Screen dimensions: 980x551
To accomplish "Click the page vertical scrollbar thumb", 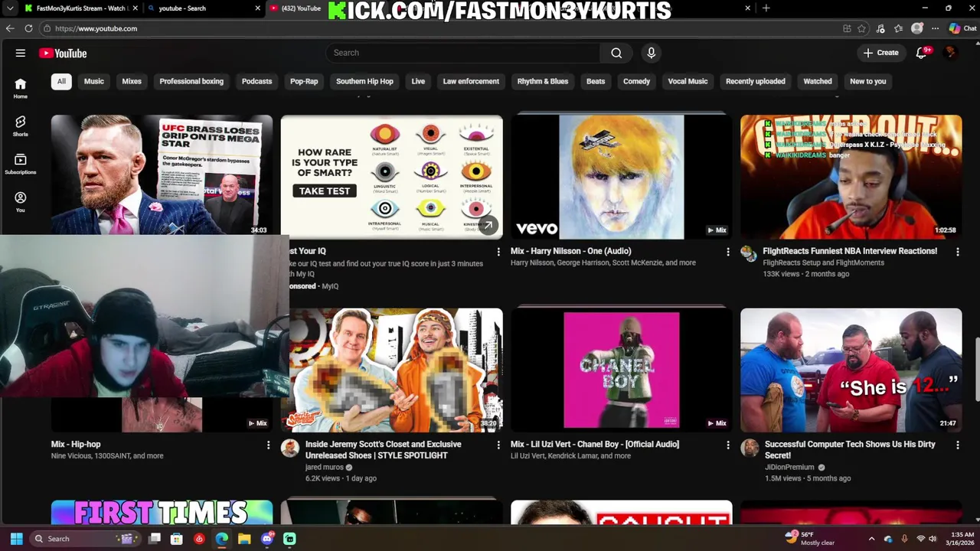I will (x=977, y=369).
